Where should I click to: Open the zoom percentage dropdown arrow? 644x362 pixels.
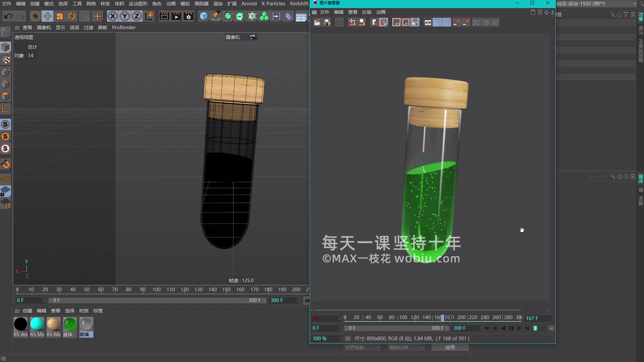[x=348, y=338]
